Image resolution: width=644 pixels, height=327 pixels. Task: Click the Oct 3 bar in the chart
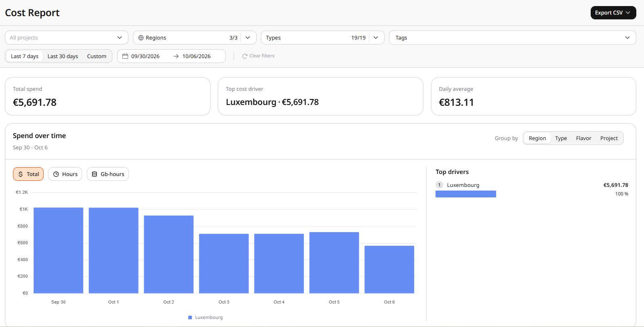[224, 264]
